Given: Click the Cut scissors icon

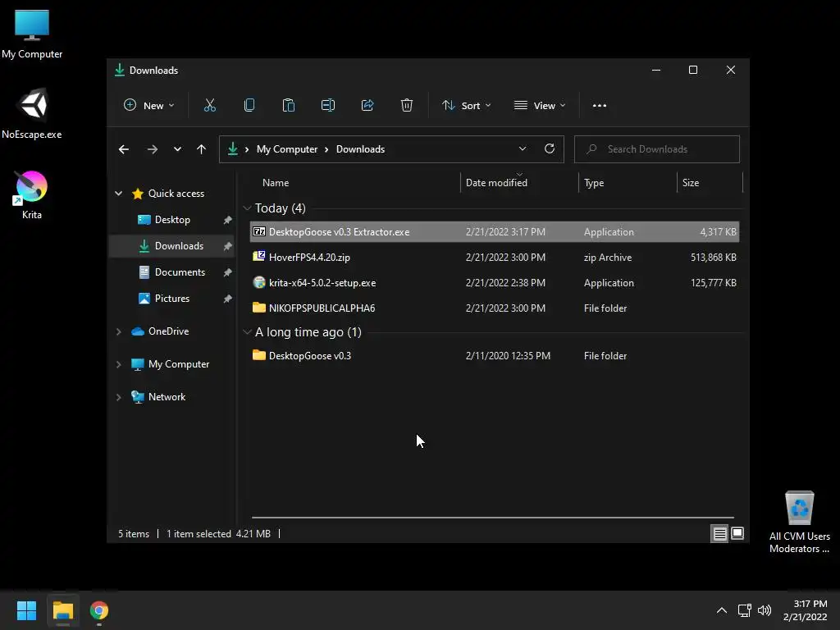Looking at the screenshot, I should tap(209, 106).
